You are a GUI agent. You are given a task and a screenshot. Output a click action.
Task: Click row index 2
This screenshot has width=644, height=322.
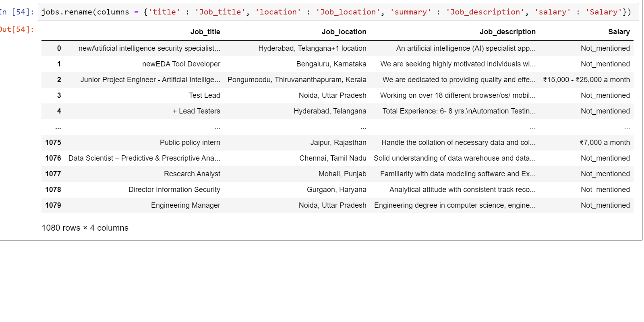[59, 80]
